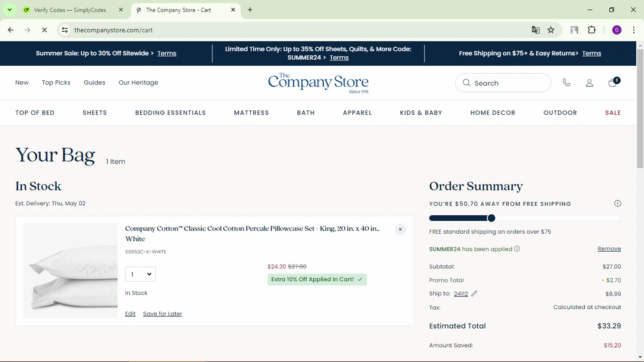Open KIDS & BABY menu
The width and height of the screenshot is (644, 362).
point(421,113)
